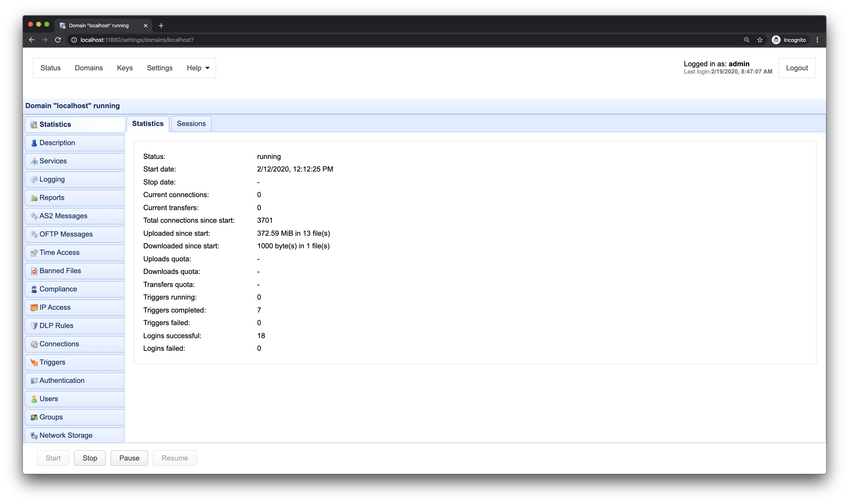The image size is (849, 504).
Task: Click the Network Storage icon
Action: coord(34,435)
